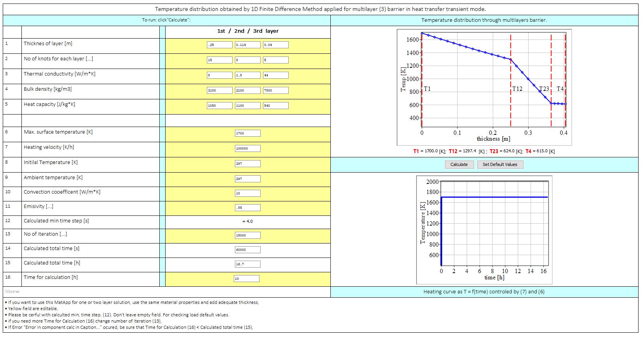This screenshot has height=337, width=644.
Task: Click Calculated total time [h] field (16.7)
Action: (248, 264)
